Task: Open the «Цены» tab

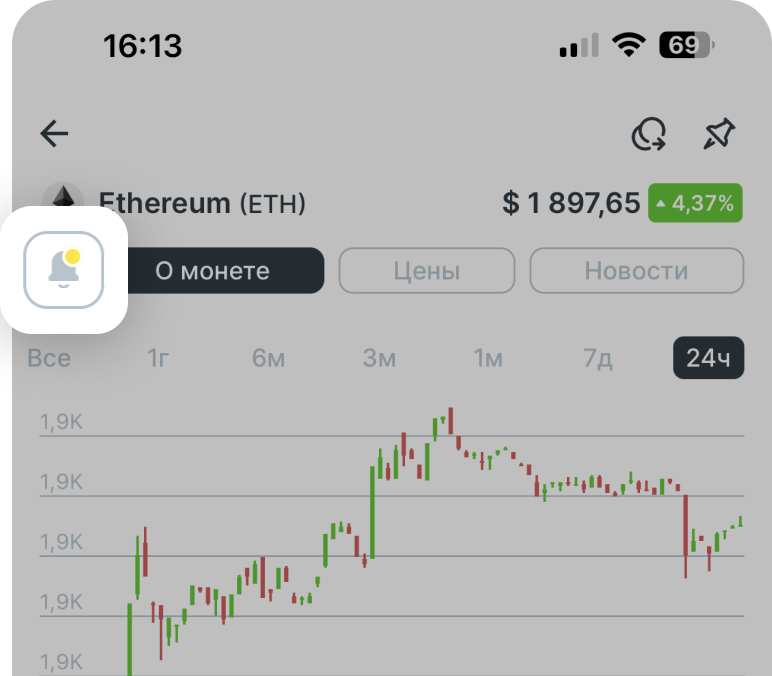Action: tap(427, 270)
